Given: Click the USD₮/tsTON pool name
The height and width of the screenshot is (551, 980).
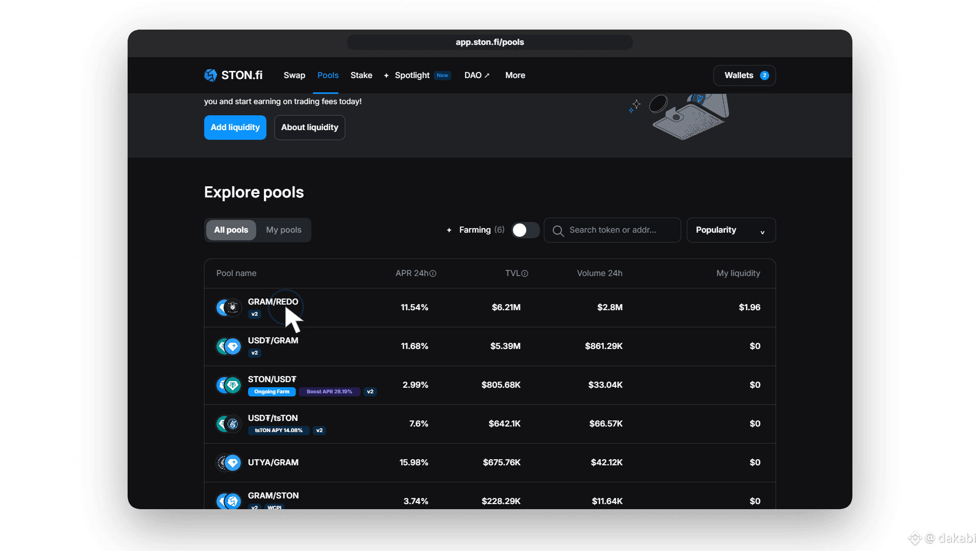Looking at the screenshot, I should [x=273, y=418].
